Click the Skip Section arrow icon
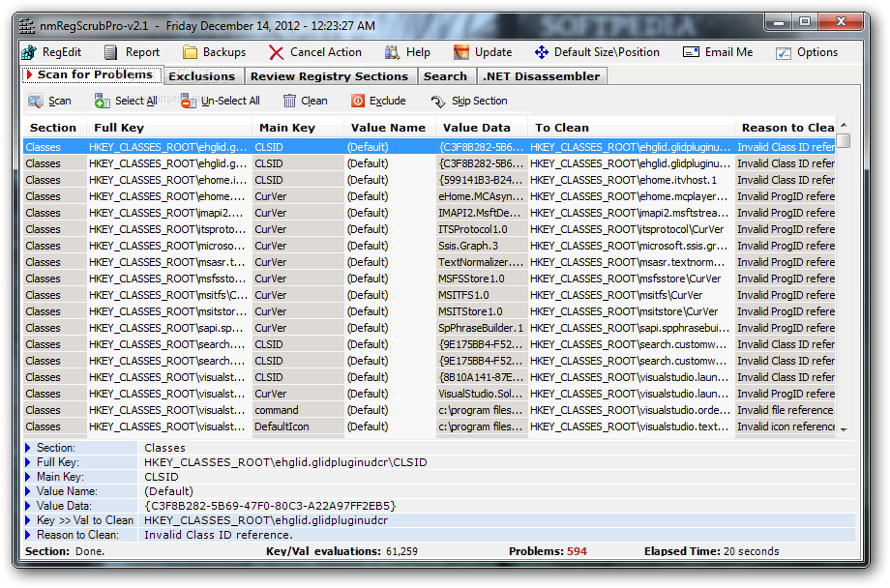 [x=437, y=101]
